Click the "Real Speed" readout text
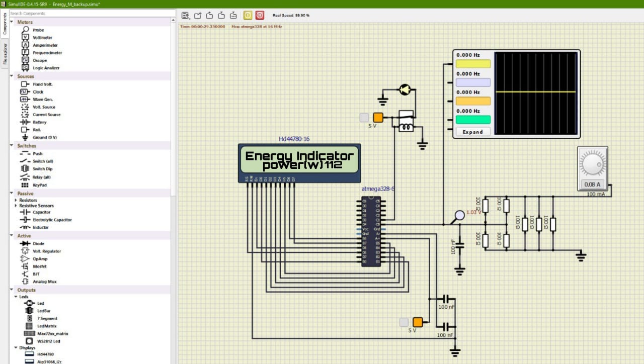The height and width of the screenshot is (364, 644). coord(291,16)
